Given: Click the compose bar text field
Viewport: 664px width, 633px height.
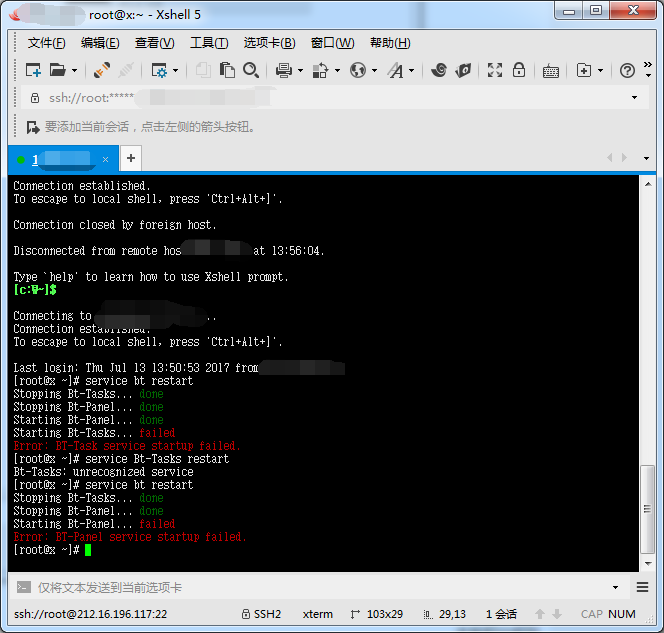Looking at the screenshot, I should (x=322, y=587).
